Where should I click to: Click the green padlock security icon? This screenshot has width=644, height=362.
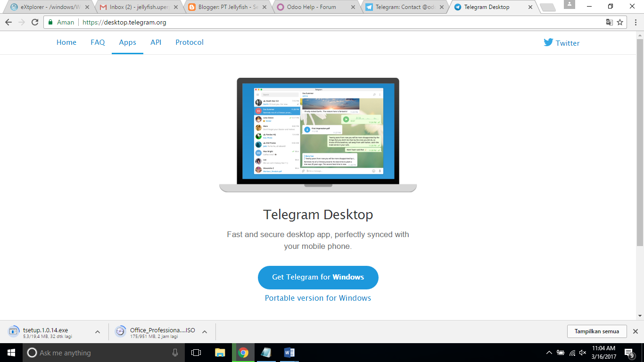50,22
